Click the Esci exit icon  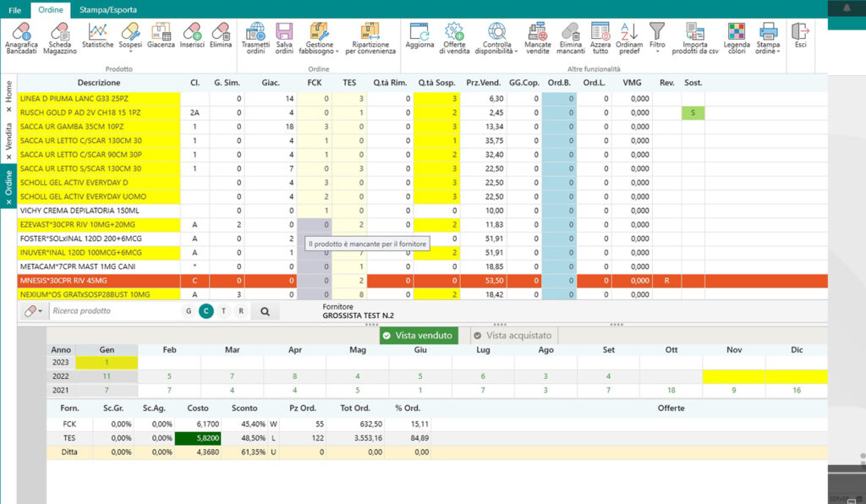[x=799, y=36]
